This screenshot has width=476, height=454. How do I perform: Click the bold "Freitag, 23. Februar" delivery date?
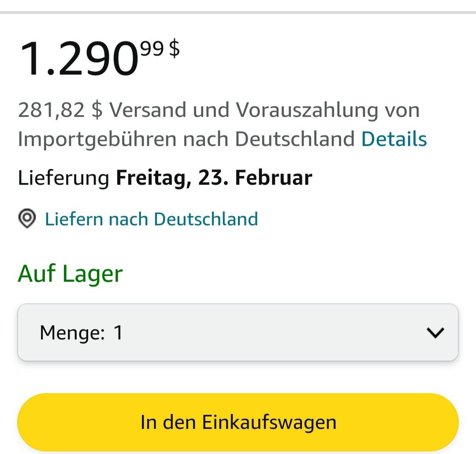tap(214, 178)
